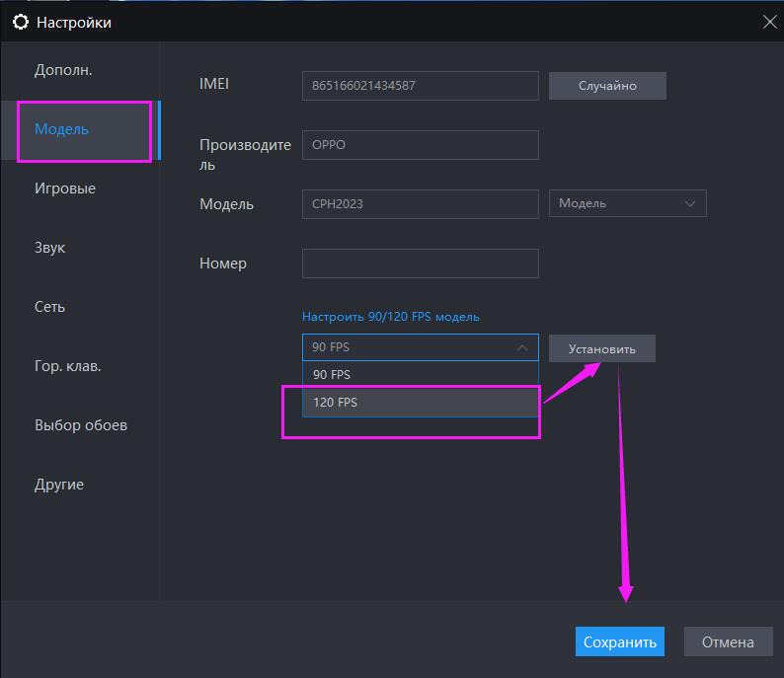
Task: Switch to the Игровые settings tab
Action: pos(65,188)
